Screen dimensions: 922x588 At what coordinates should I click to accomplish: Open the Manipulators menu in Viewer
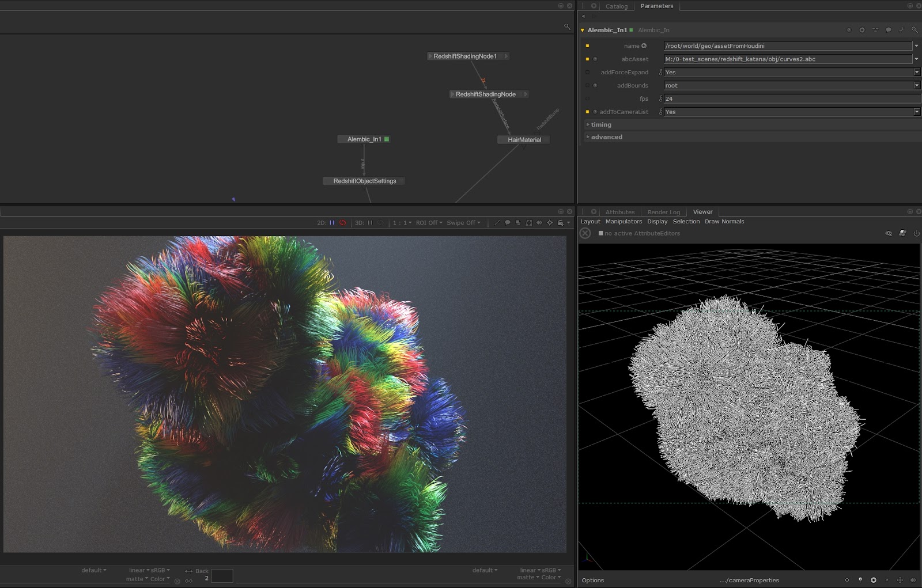(624, 222)
